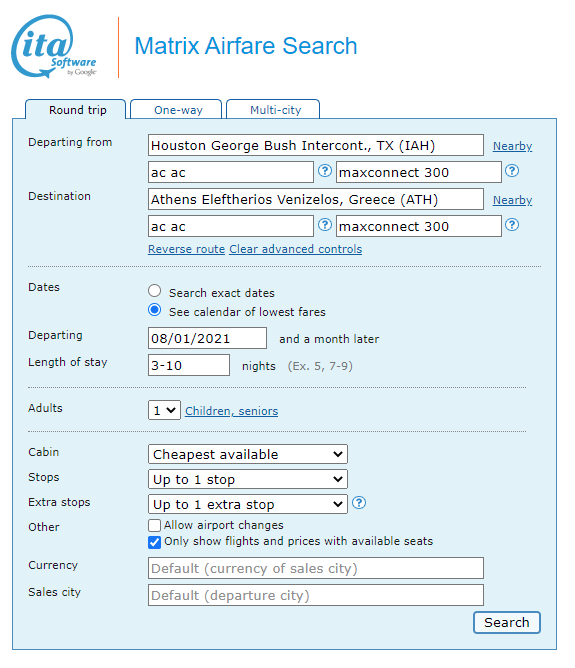Open help icon beside destination routing codes
575x668 pixels.
coord(325,225)
